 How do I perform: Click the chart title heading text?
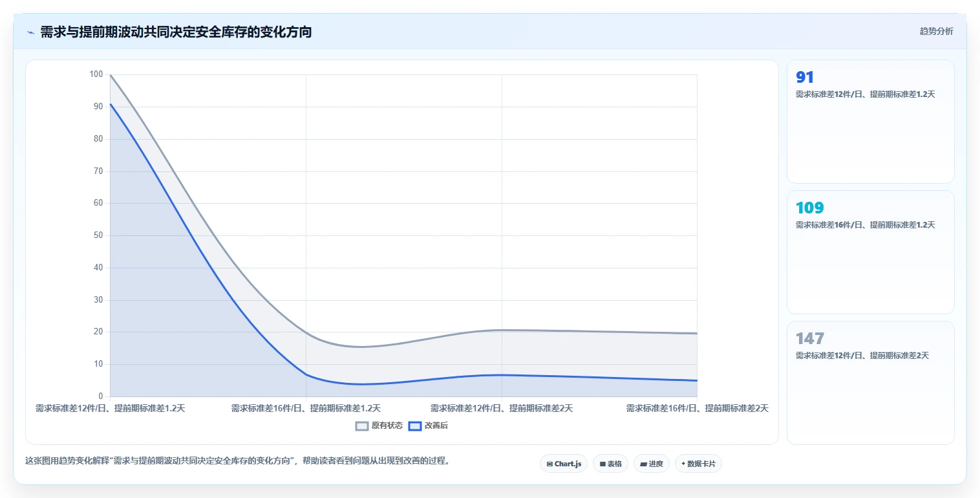(x=176, y=32)
